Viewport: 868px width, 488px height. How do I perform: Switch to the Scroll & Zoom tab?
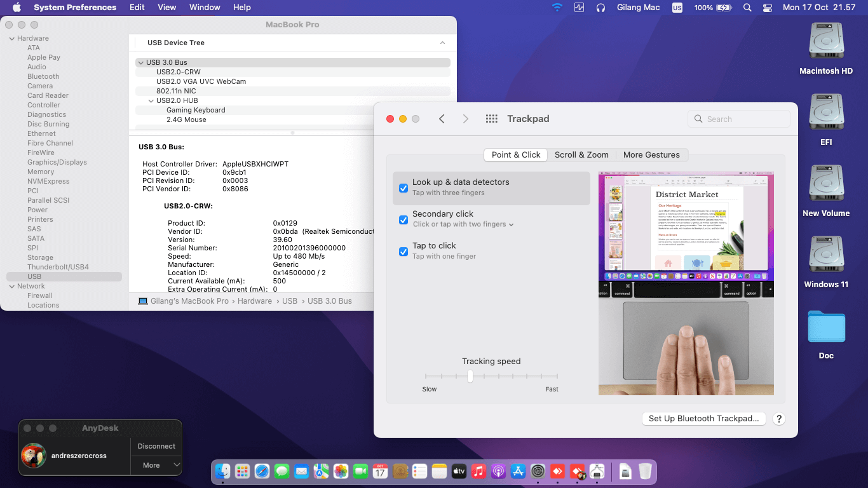(x=581, y=154)
